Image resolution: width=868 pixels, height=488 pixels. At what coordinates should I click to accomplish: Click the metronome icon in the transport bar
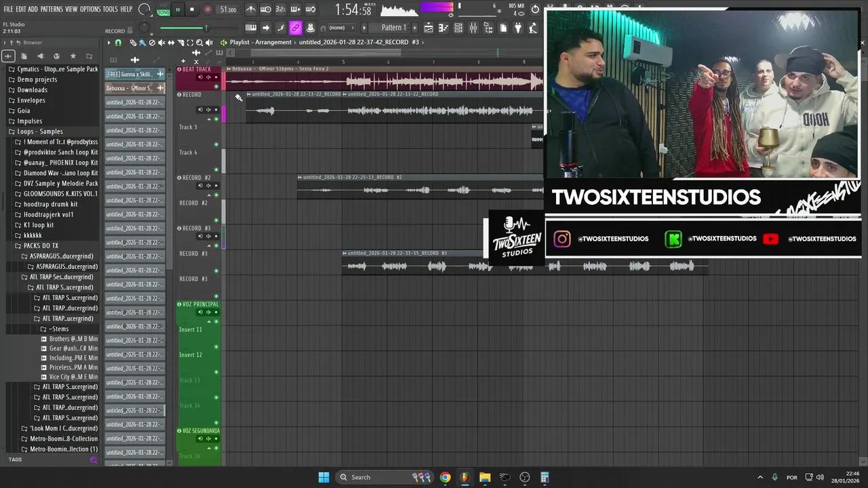coord(252,9)
